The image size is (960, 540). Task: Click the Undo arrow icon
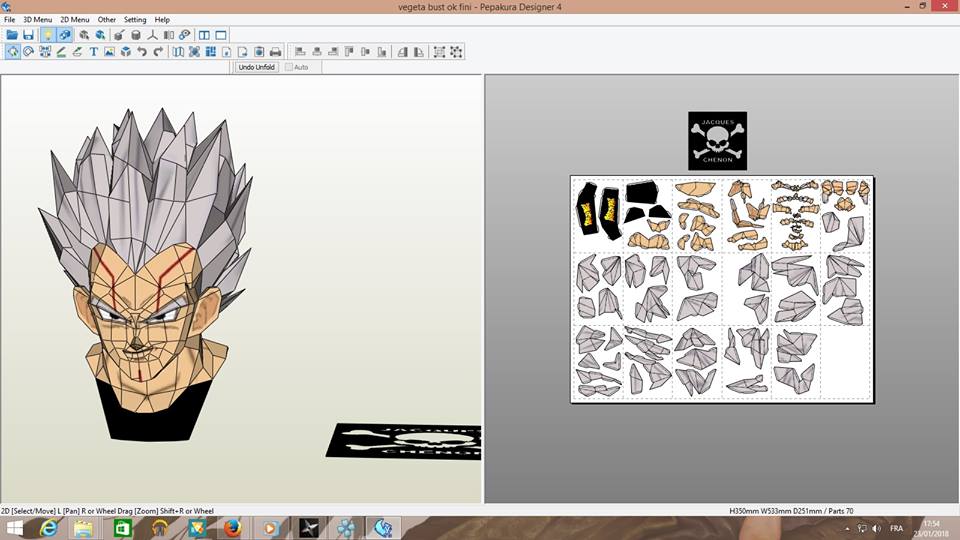pos(142,51)
